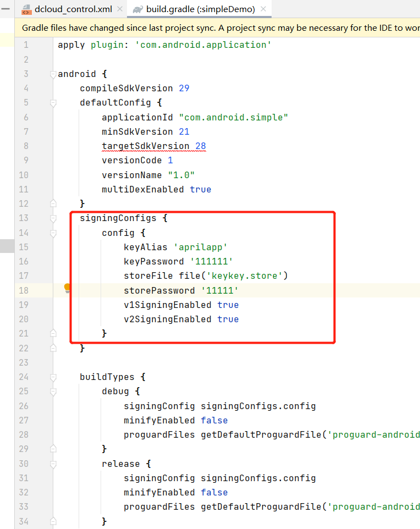420x529 pixels.
Task: Close the build.gradle (:simpleDemo) tab
Action: click(x=263, y=9)
